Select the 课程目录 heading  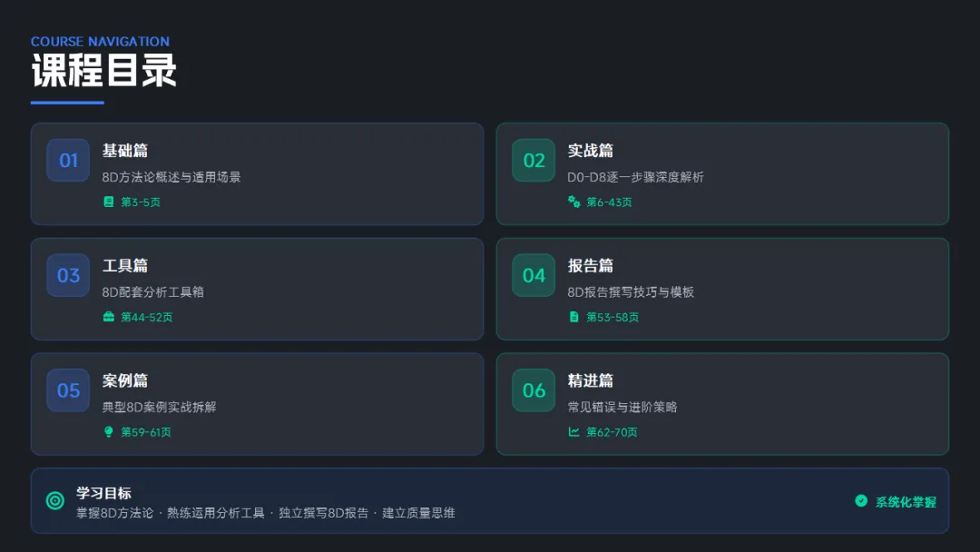(x=103, y=70)
